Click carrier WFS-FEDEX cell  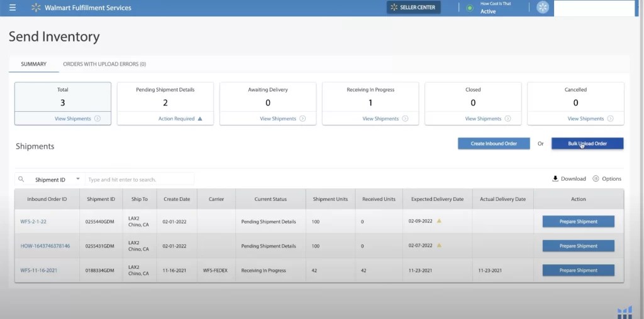pos(215,270)
